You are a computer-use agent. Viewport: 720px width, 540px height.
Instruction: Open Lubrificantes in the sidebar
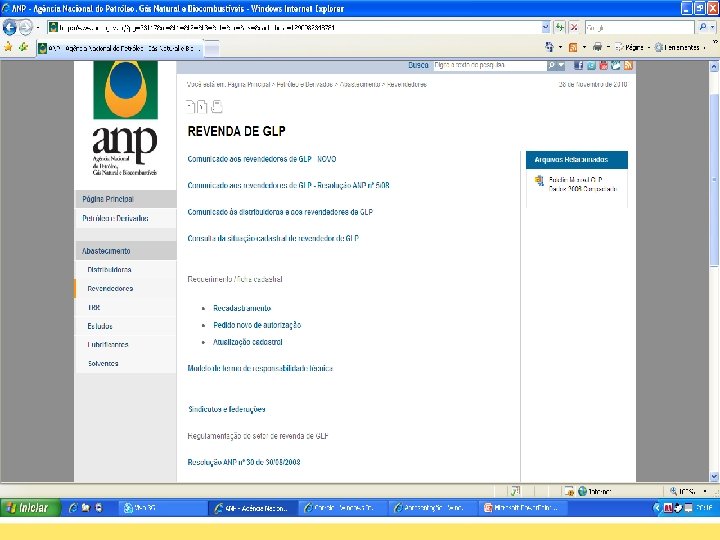coord(125,344)
